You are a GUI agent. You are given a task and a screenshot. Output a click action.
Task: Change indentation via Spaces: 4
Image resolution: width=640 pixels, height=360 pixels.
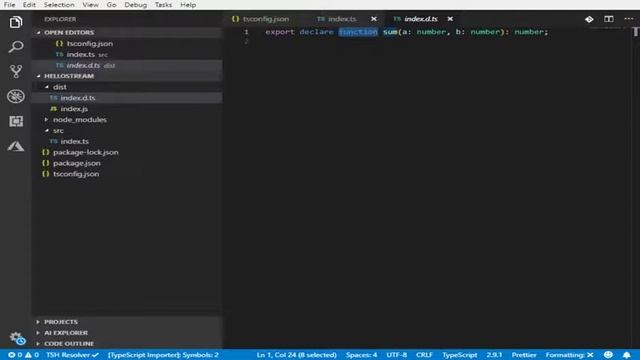tap(362, 355)
